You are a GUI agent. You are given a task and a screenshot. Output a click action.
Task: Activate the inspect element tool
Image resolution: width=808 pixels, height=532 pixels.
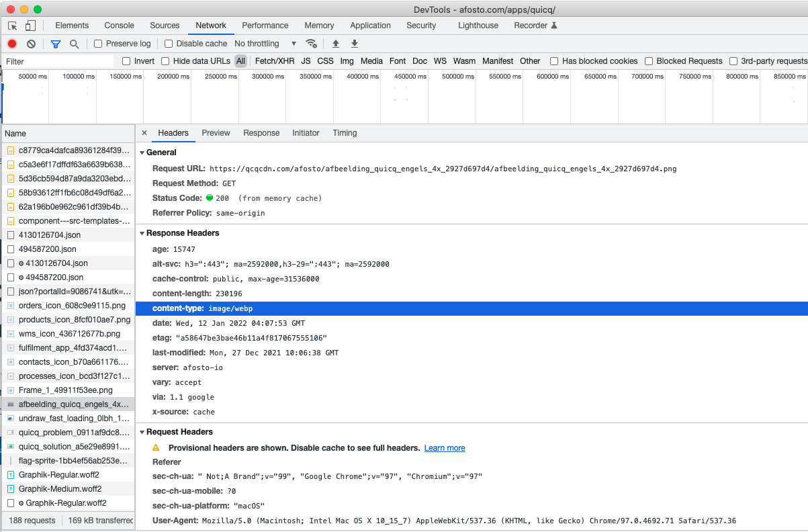(x=11, y=24)
